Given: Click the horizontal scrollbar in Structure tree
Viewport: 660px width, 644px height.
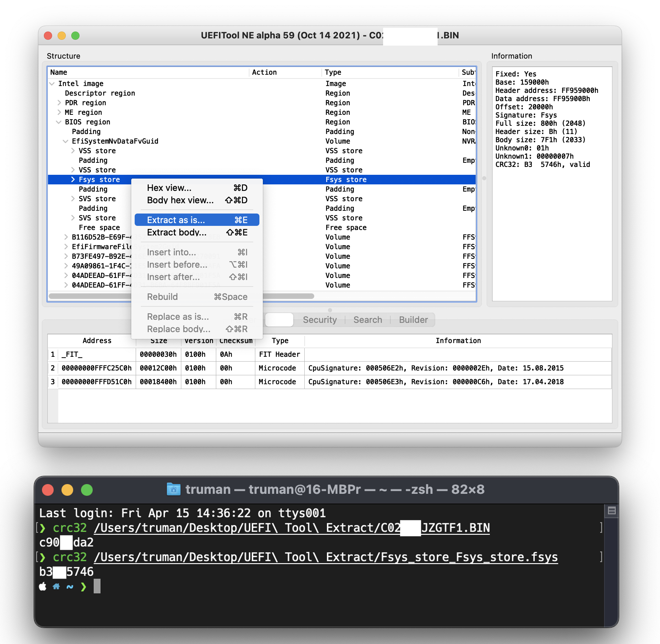Looking at the screenshot, I should click(288, 296).
